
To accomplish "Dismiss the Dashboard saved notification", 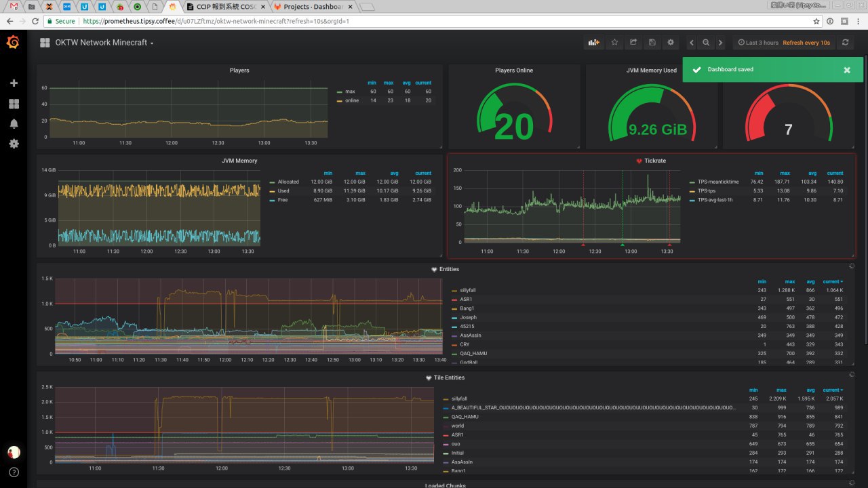I will [x=847, y=70].
